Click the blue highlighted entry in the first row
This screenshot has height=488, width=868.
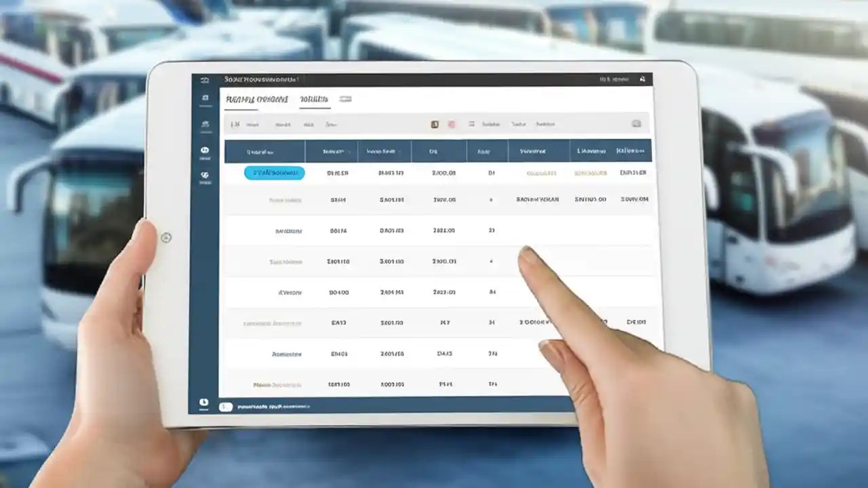pos(274,173)
